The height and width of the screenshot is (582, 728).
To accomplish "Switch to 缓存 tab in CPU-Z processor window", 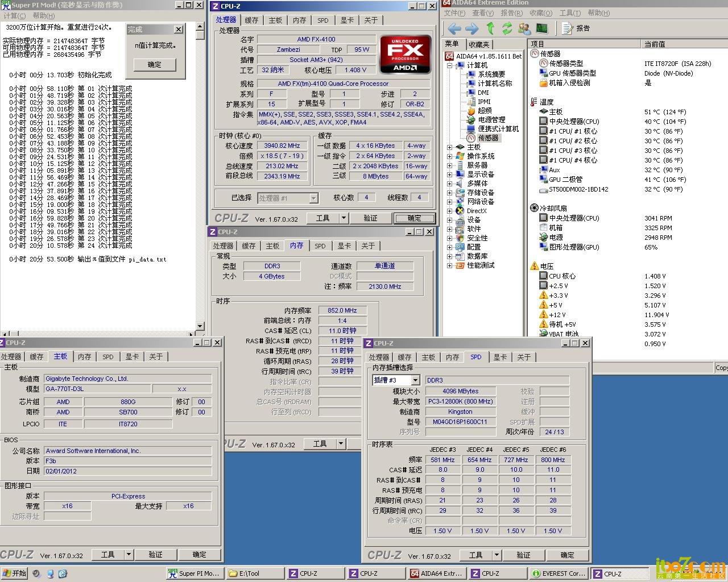I will (x=251, y=20).
